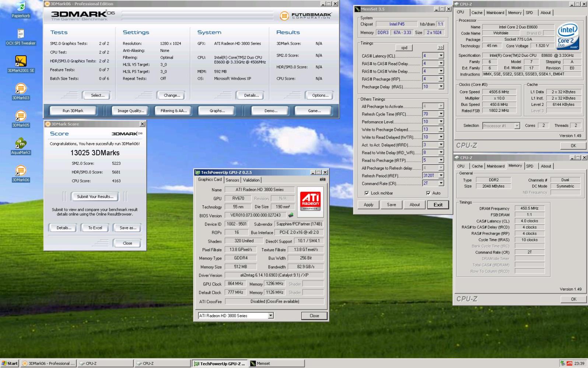588x368 pixels.
Task: Open the OCX SPI Tweaker desktop icon
Action: point(21,37)
